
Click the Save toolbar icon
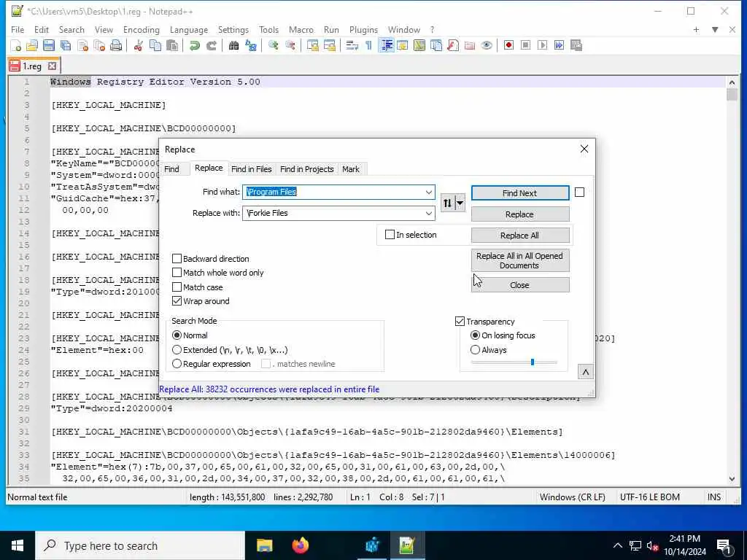pyautogui.click(x=49, y=45)
